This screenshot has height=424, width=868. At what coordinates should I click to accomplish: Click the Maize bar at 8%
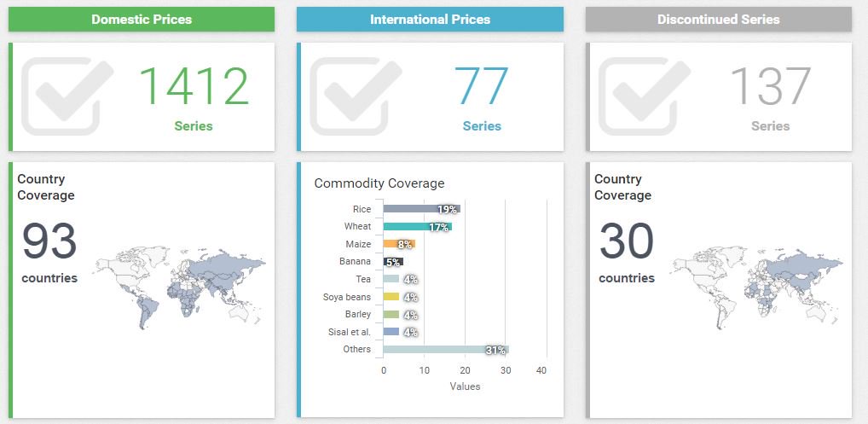[x=399, y=244]
